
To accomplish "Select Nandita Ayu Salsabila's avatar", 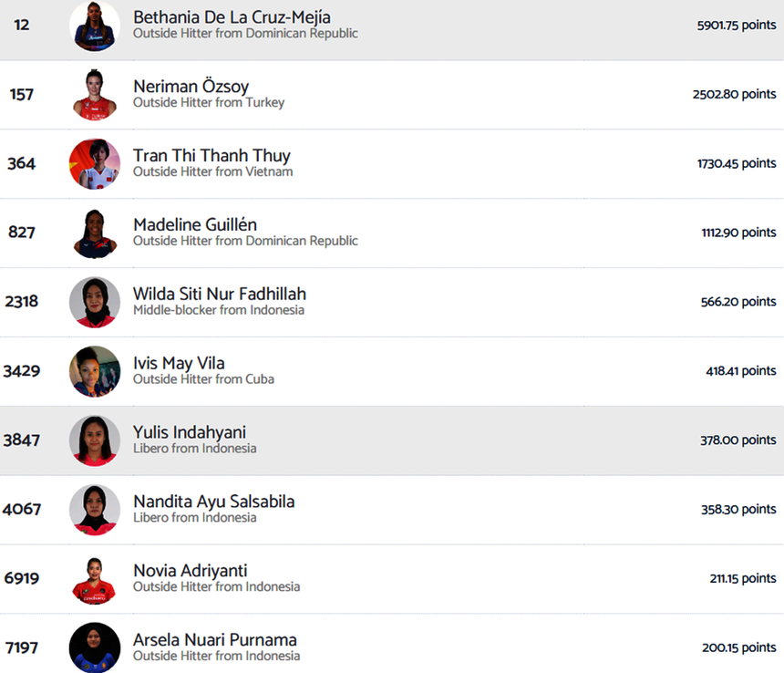I will [x=95, y=510].
